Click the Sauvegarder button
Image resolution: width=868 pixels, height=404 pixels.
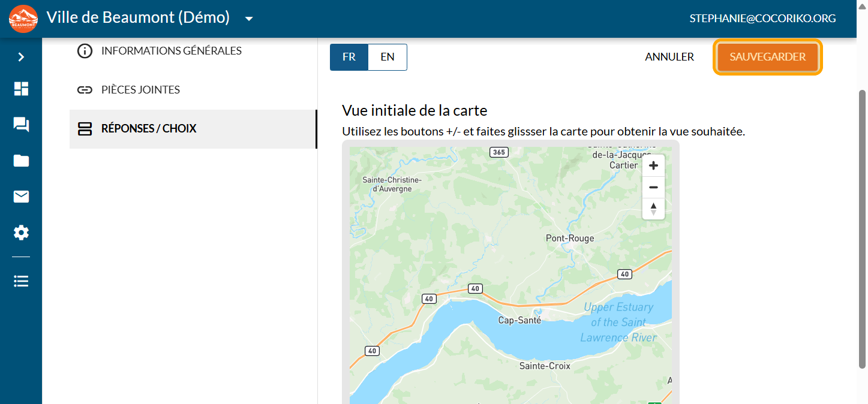767,57
